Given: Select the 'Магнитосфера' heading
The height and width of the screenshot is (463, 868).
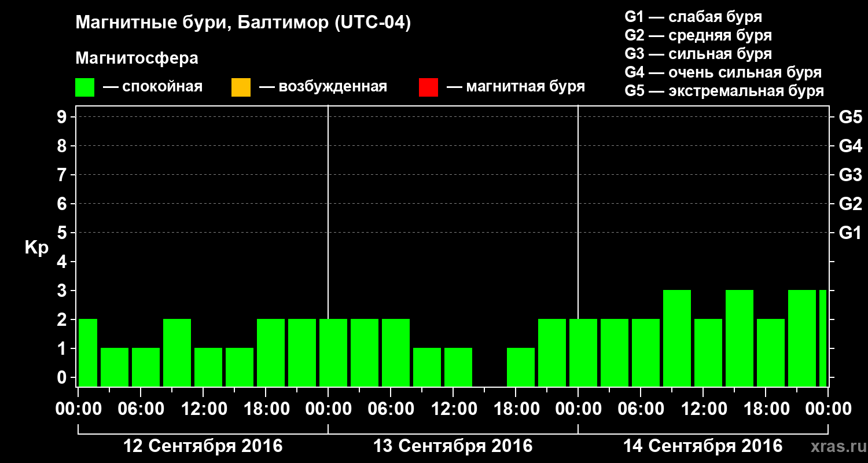Looking at the screenshot, I should click(x=137, y=58).
